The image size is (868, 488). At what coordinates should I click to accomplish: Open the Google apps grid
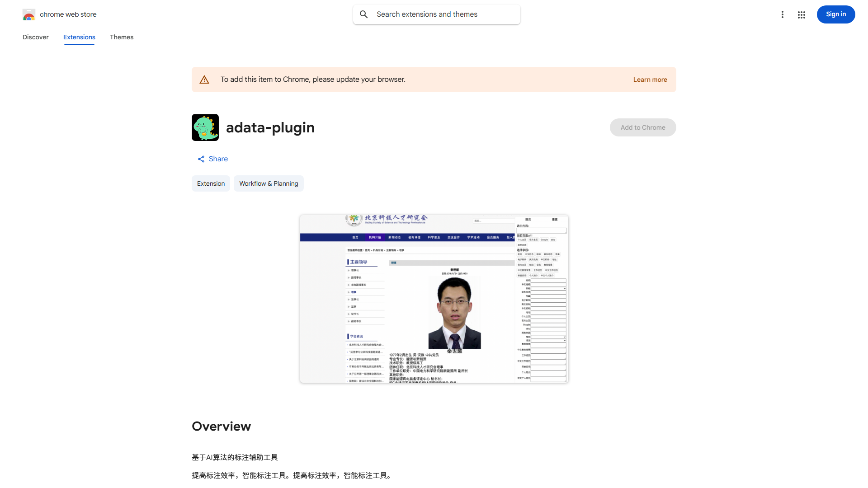coord(801,14)
